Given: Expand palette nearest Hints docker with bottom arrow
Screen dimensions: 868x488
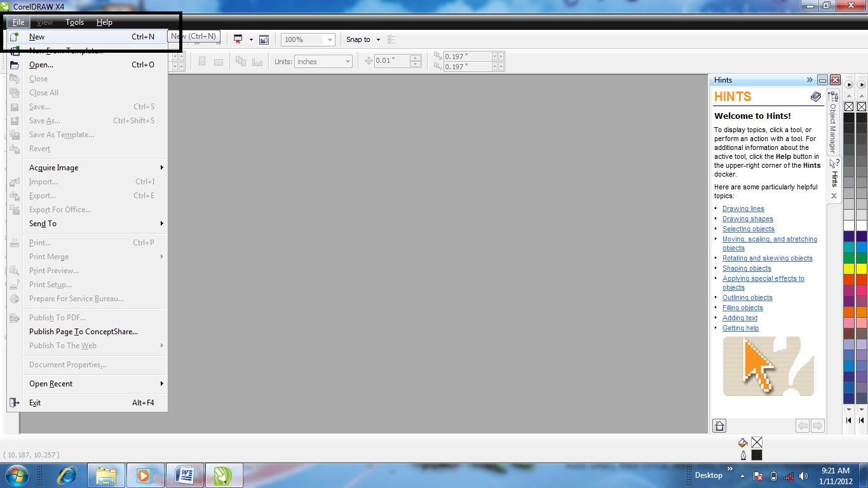Looking at the screenshot, I should 849,420.
